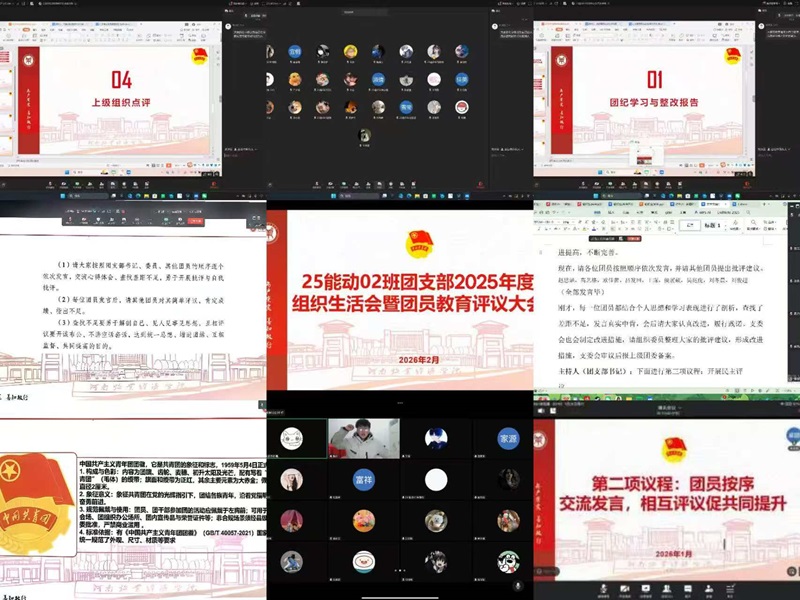This screenshot has height=600, width=800.
Task: Click the panda avatar in bottom meeting grid
Action: click(510, 560)
